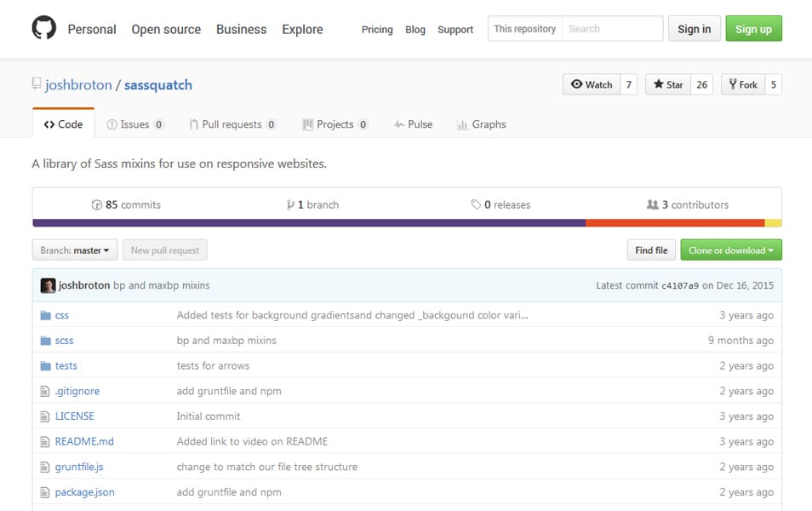Select the Code tab
Screen dimensions: 812x511
63,124
